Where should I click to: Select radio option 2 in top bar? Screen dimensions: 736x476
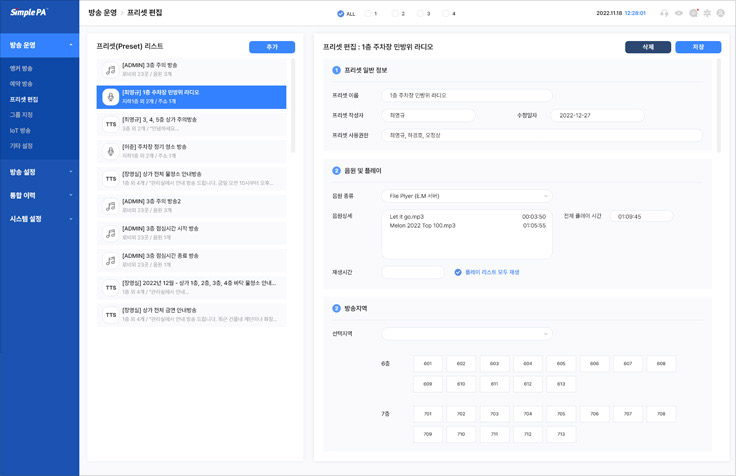(x=392, y=14)
